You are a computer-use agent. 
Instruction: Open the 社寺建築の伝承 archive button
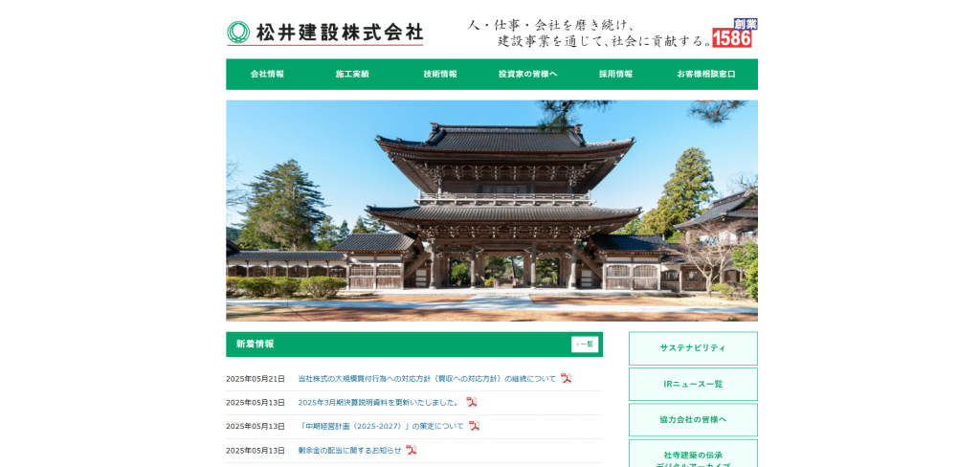coord(693,456)
